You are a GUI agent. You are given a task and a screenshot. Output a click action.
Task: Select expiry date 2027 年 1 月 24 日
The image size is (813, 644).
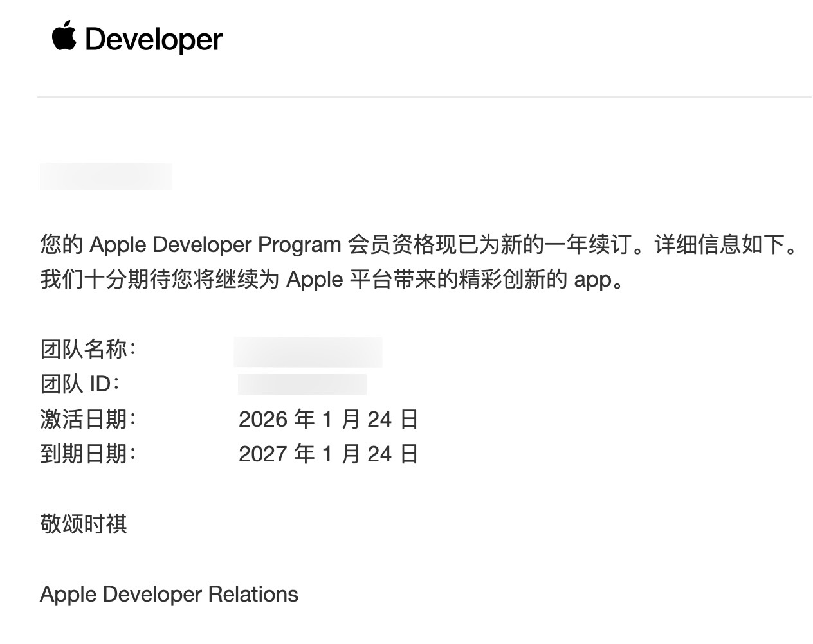(x=329, y=454)
